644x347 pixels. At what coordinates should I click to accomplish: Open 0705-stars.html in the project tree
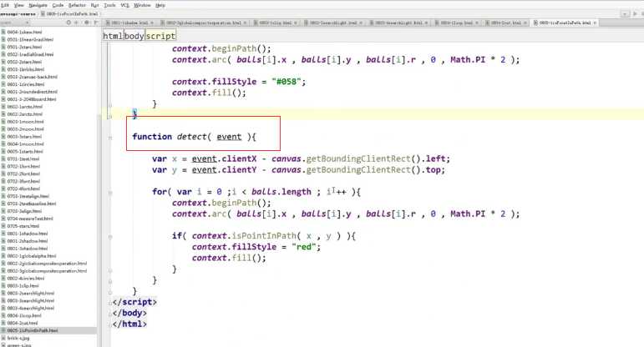point(23,226)
